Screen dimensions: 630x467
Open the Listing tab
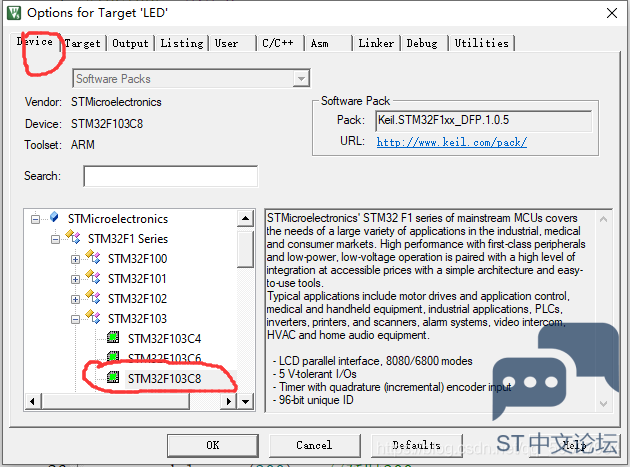pos(182,43)
